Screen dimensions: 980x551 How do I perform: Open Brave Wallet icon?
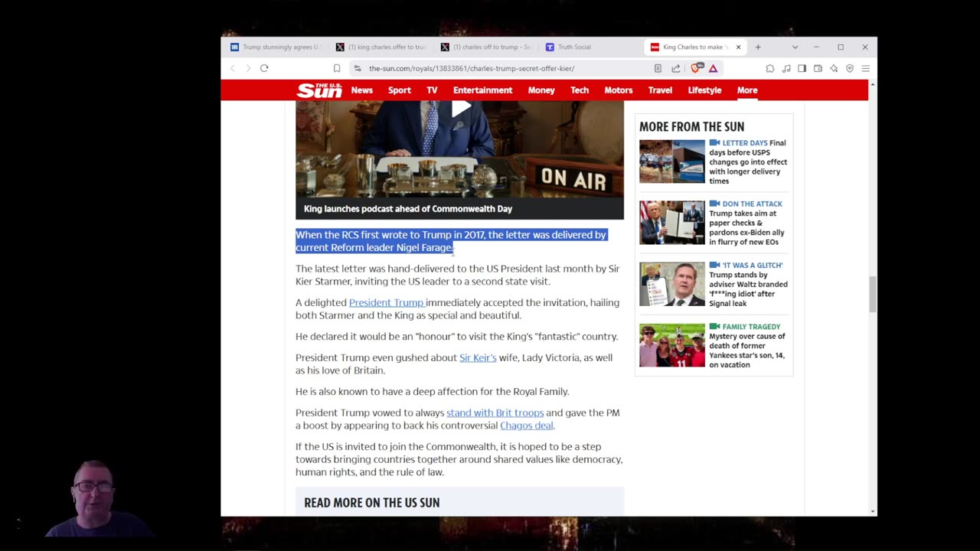click(x=818, y=68)
